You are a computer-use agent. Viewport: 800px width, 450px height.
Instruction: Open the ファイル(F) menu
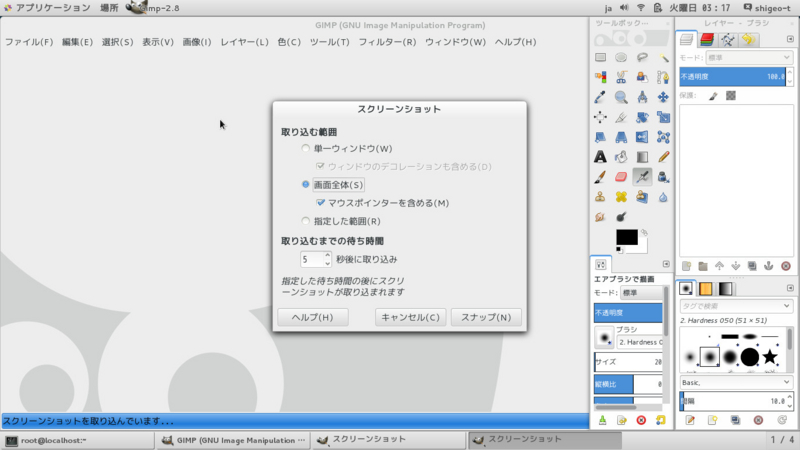[29, 42]
